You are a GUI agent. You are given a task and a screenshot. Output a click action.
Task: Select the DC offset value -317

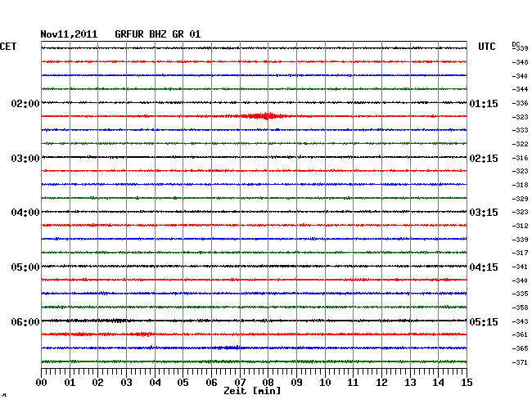click(520, 253)
